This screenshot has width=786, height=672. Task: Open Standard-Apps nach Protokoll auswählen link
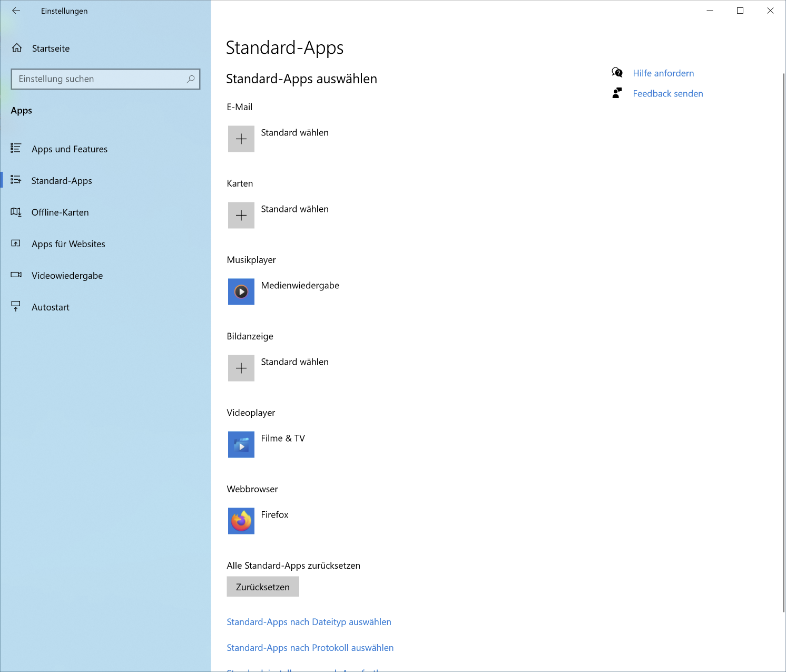tap(310, 648)
